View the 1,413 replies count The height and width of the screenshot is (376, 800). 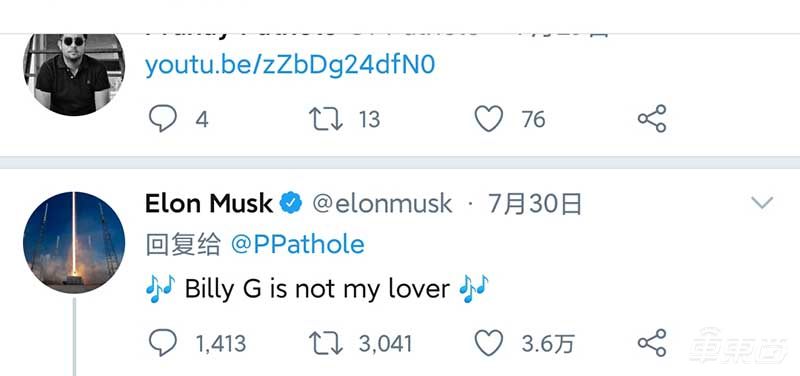[x=221, y=344]
